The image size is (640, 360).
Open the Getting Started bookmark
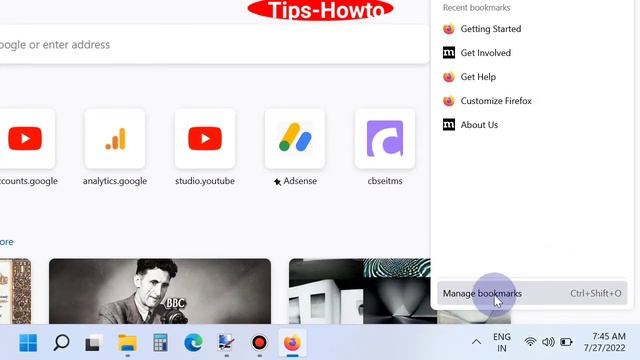tap(532, 29)
